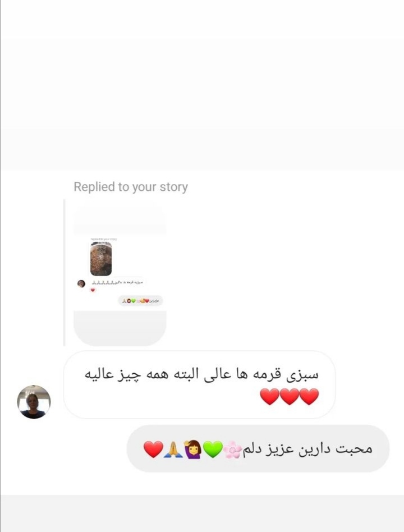Click the leftmost red heart in received message
The height and width of the screenshot is (532, 404).
click(x=270, y=397)
